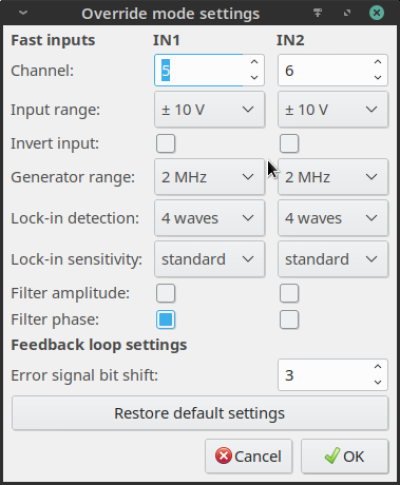This screenshot has height=485, width=400.
Task: Open IN2 Generator range dropdown
Action: [333, 177]
